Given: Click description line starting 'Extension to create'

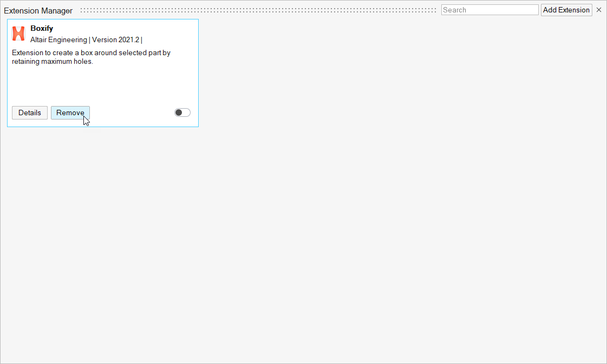Looking at the screenshot, I should click(x=91, y=52).
